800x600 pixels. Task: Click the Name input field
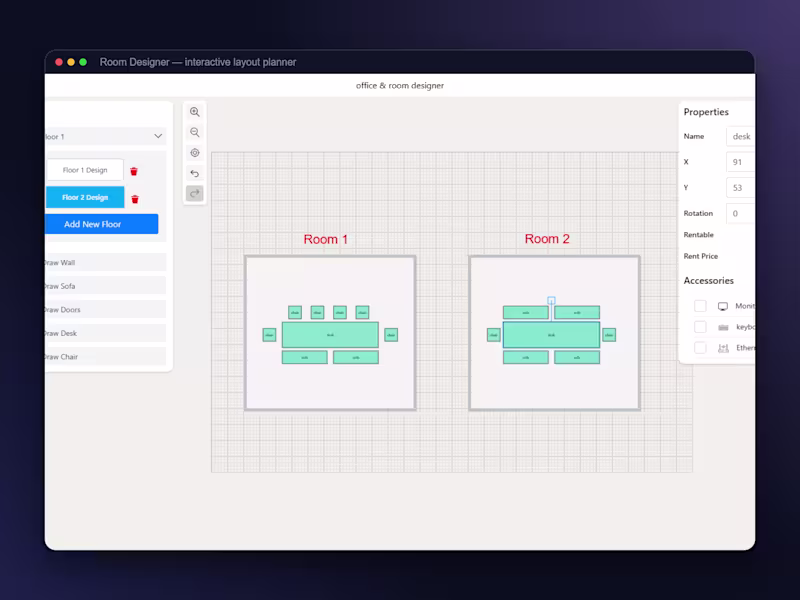pyautogui.click(x=740, y=136)
